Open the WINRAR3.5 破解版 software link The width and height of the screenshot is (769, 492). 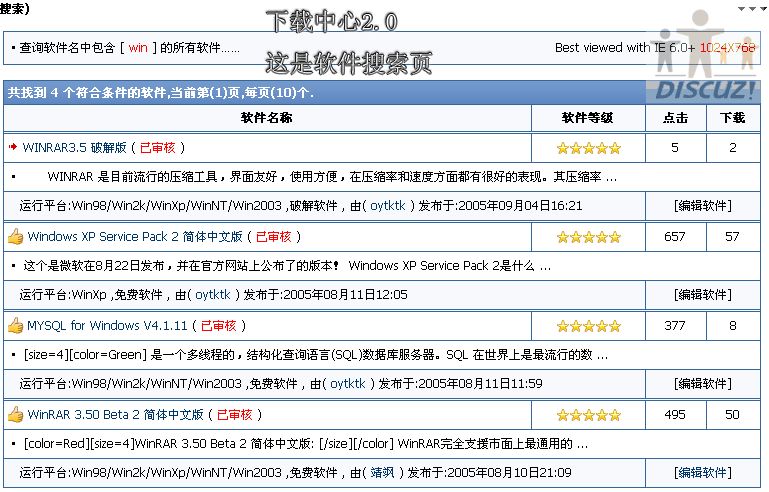[x=75, y=148]
